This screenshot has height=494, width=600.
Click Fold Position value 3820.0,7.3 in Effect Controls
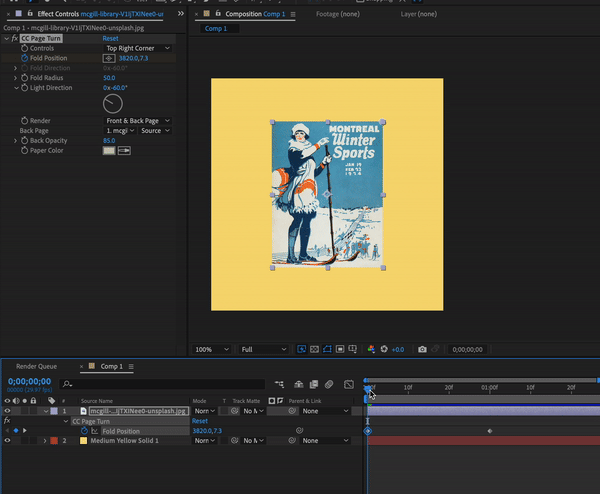click(133, 58)
